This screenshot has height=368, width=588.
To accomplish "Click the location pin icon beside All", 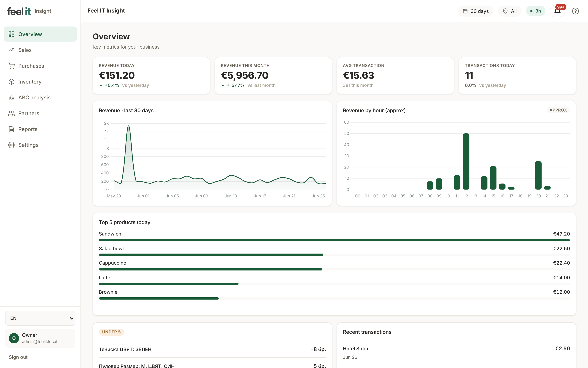I will pos(505,11).
